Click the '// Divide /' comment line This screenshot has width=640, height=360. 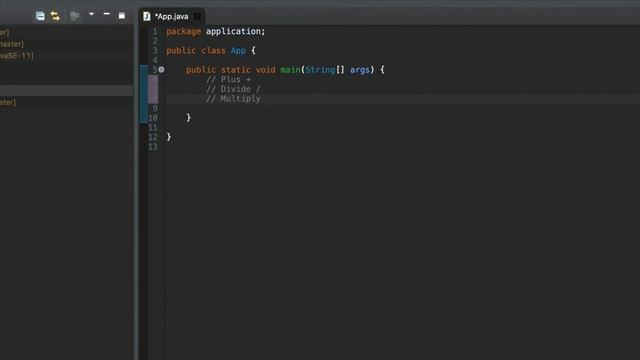[x=233, y=89]
